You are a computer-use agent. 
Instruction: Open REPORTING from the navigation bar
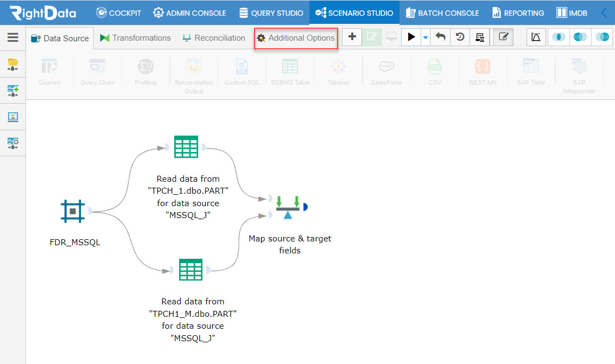(x=518, y=13)
